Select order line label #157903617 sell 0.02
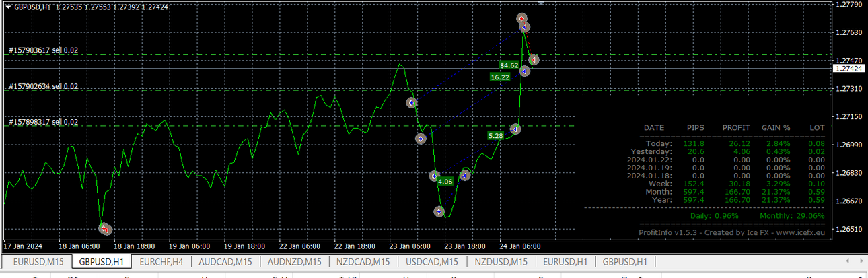 (x=43, y=50)
